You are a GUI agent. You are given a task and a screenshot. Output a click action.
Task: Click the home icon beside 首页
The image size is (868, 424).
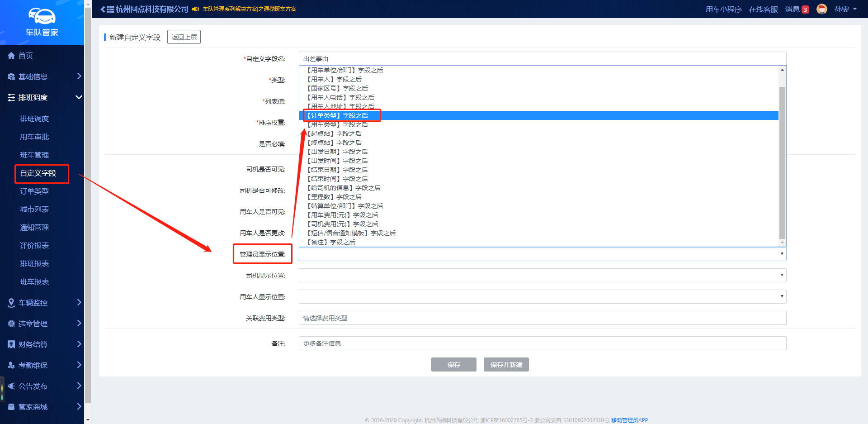click(11, 56)
